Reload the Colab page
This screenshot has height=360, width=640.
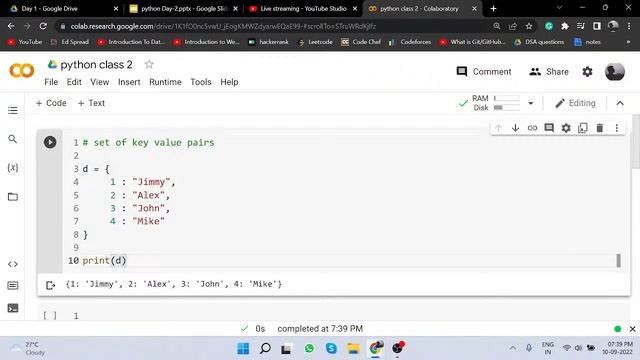click(x=43, y=26)
